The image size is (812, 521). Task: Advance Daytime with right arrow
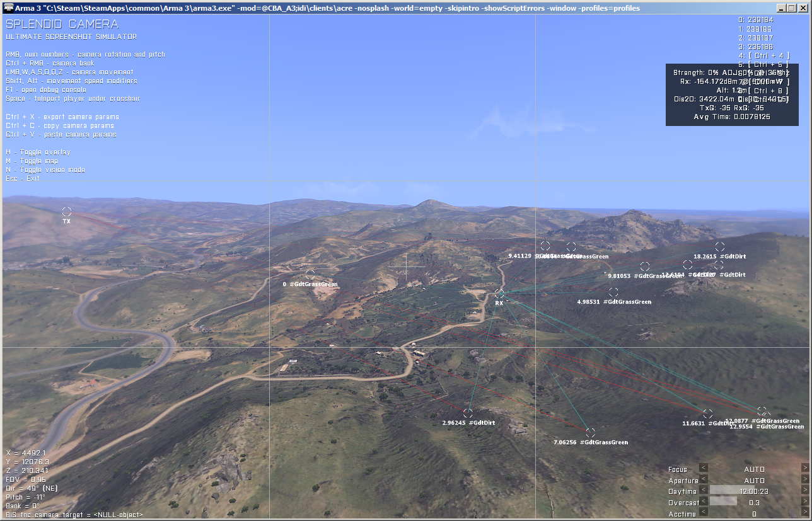[x=805, y=490]
